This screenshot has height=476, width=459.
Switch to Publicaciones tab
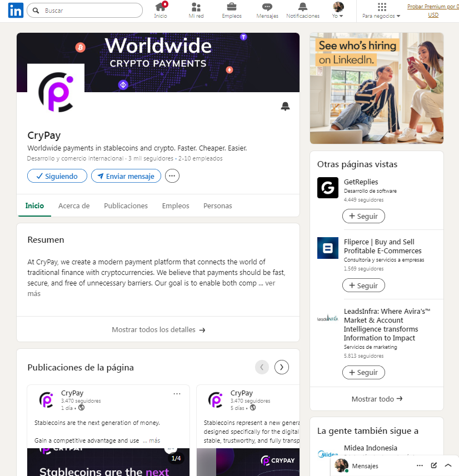coord(126,206)
